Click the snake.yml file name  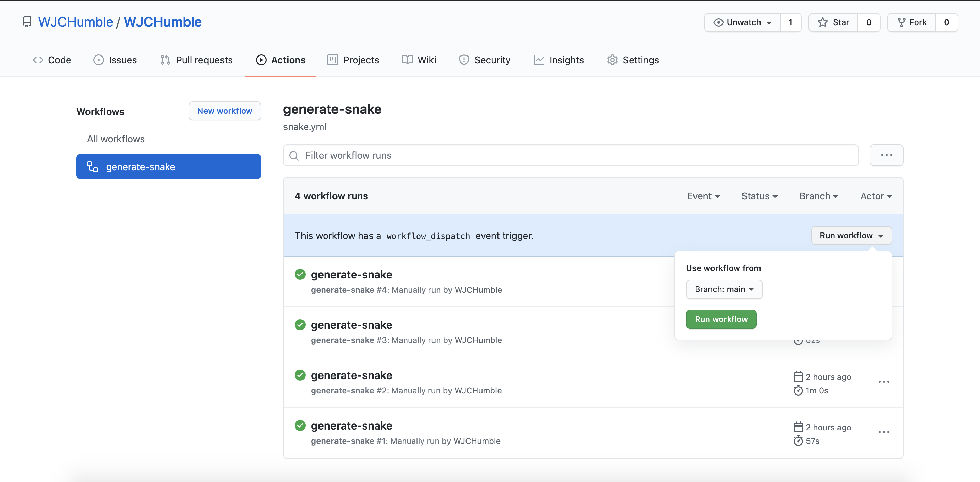pos(304,127)
